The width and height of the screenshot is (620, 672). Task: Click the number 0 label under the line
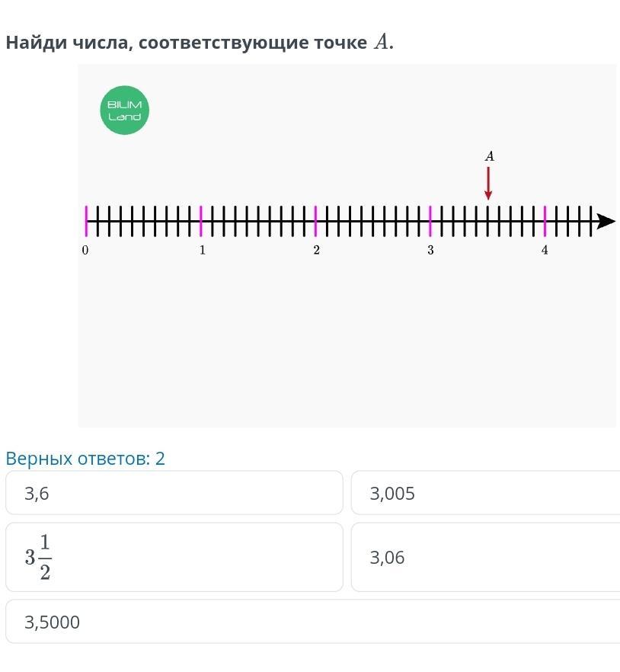click(x=85, y=250)
